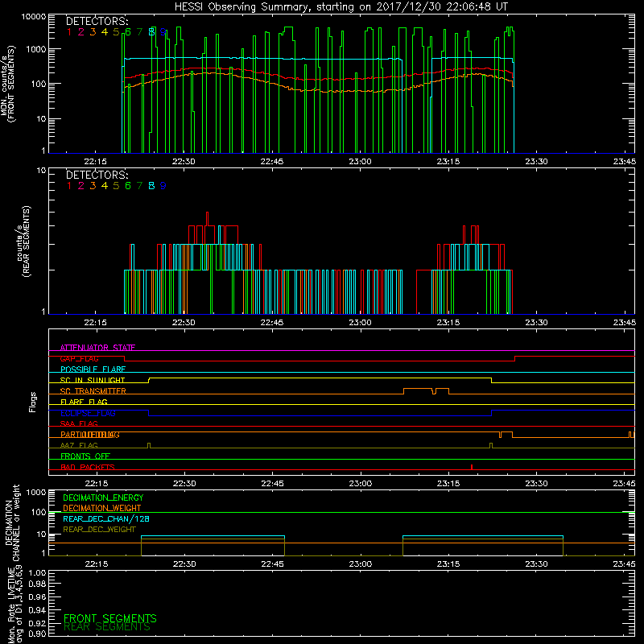Click the ATTENUATOR_STATE flag label

pos(97,348)
